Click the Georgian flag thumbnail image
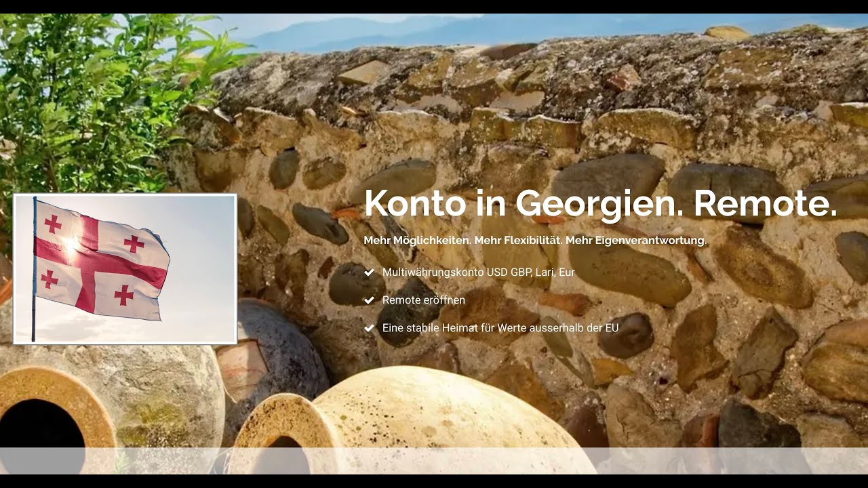The image size is (868, 488). tap(125, 269)
